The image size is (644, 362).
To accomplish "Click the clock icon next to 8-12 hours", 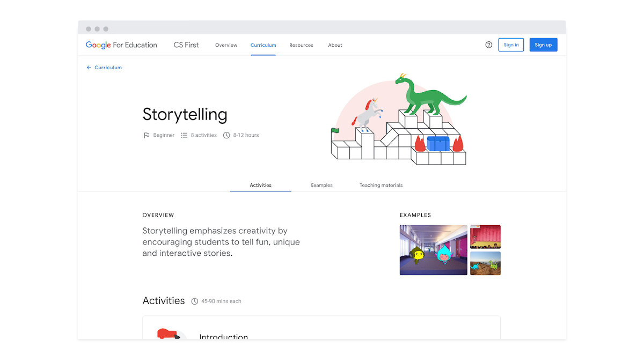I will pyautogui.click(x=226, y=135).
